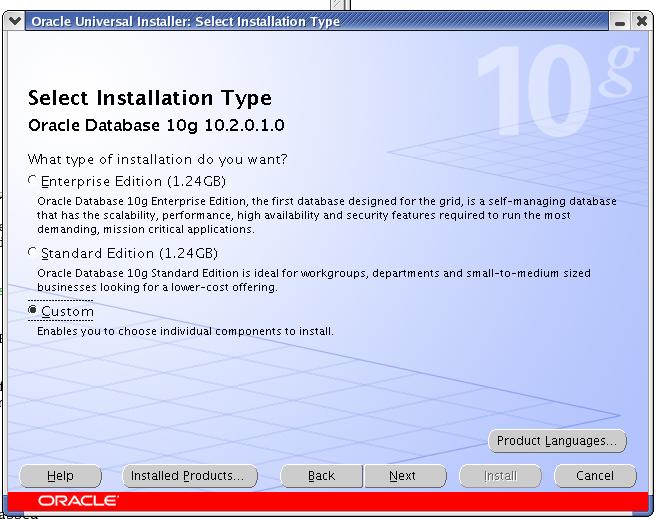Click the 'Select Installation Type' heading
This screenshot has width=656, height=520.
pos(149,98)
